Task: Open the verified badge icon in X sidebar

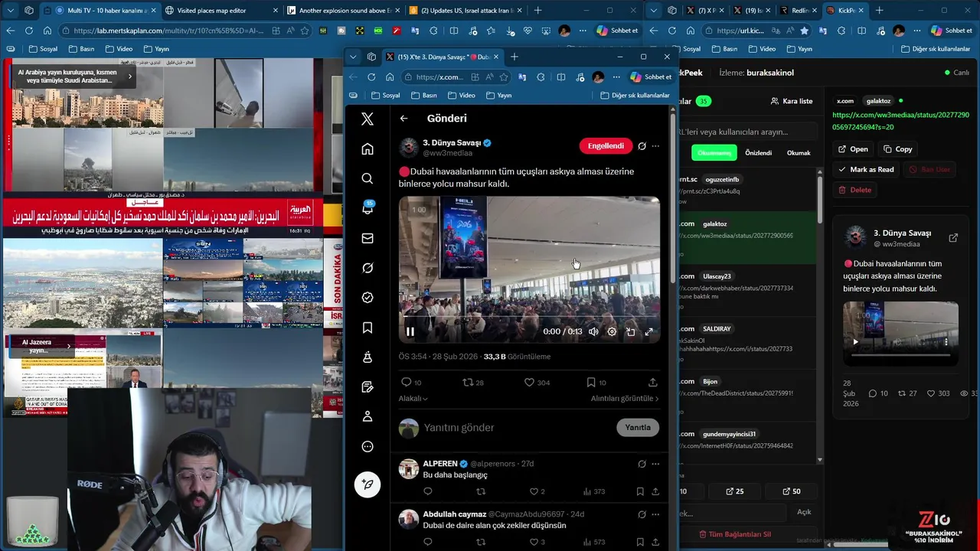Action: click(x=367, y=298)
